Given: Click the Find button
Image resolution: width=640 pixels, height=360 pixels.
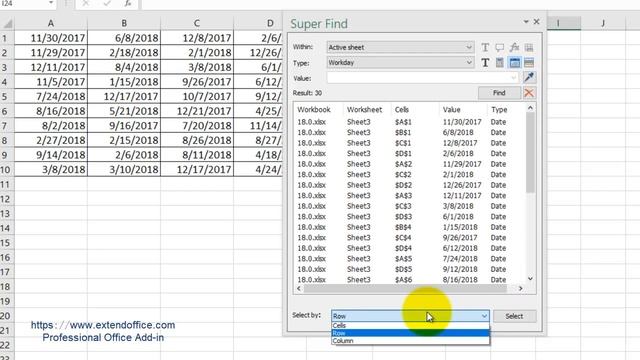Looking at the screenshot, I should (x=499, y=93).
